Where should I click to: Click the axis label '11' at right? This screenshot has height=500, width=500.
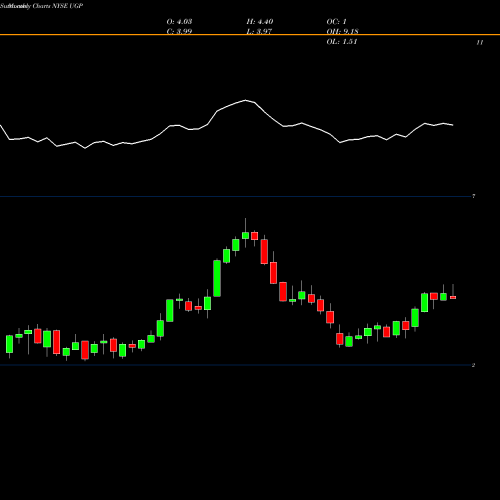pos(480,42)
